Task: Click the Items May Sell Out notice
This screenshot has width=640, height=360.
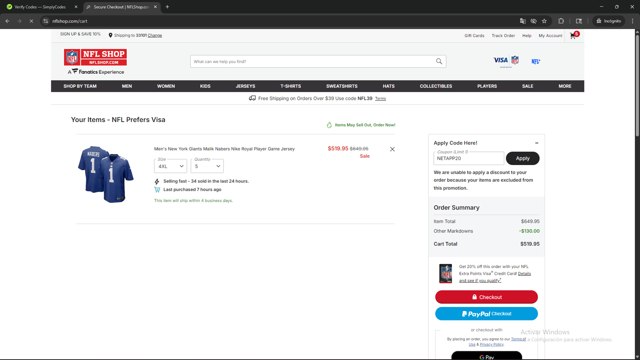Action: click(361, 125)
